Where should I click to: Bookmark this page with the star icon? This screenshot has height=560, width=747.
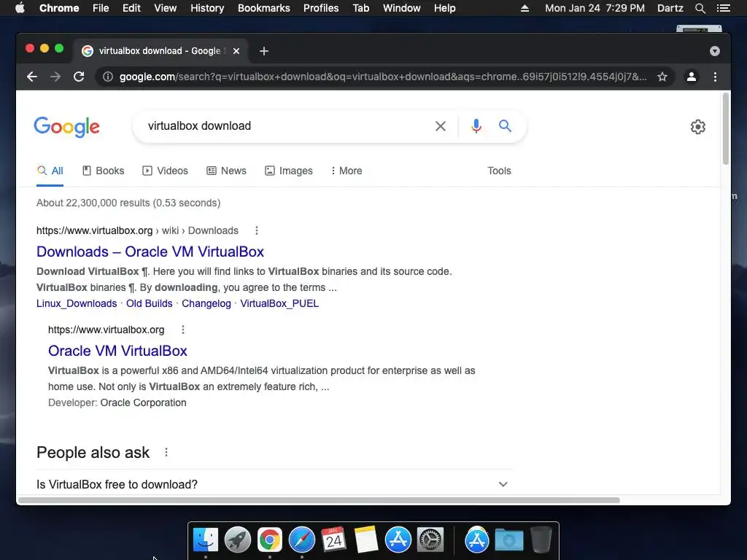coord(662,77)
